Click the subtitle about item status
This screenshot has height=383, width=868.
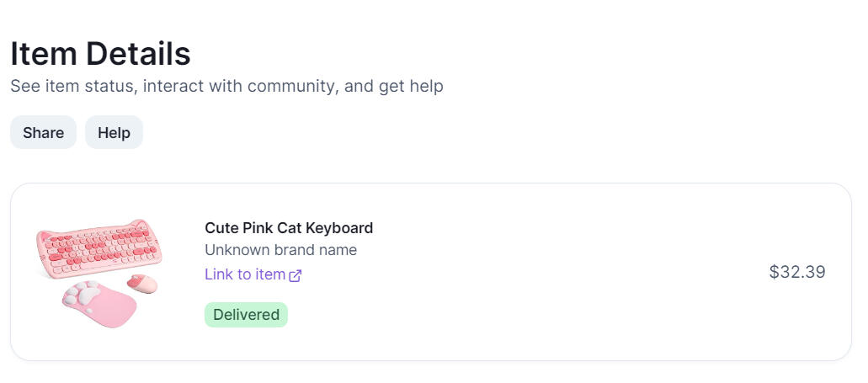coord(226,86)
